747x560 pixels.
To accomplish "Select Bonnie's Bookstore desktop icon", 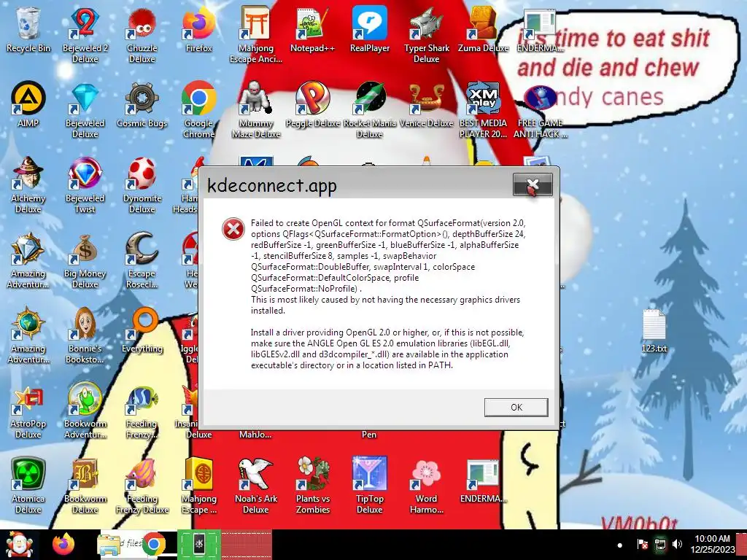I will click(85, 335).
